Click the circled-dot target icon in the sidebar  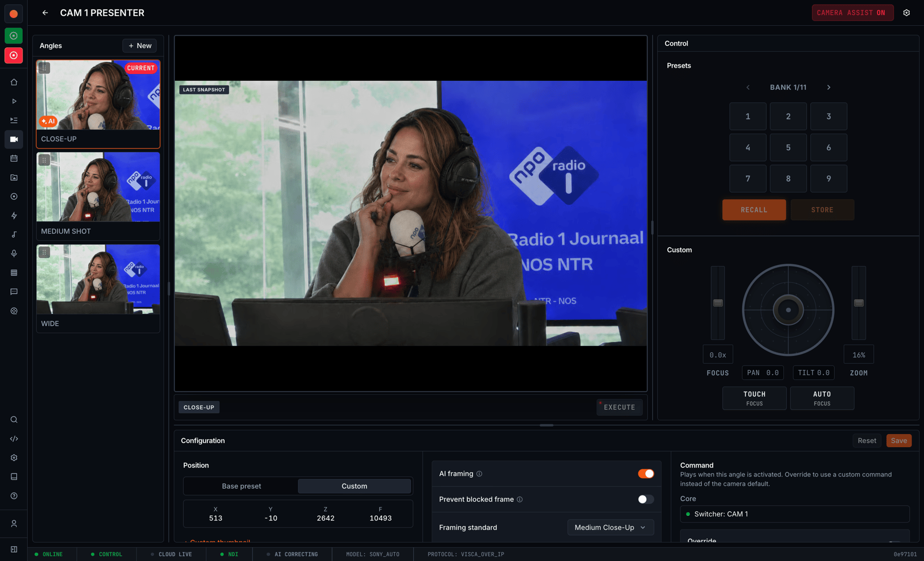coord(14,196)
